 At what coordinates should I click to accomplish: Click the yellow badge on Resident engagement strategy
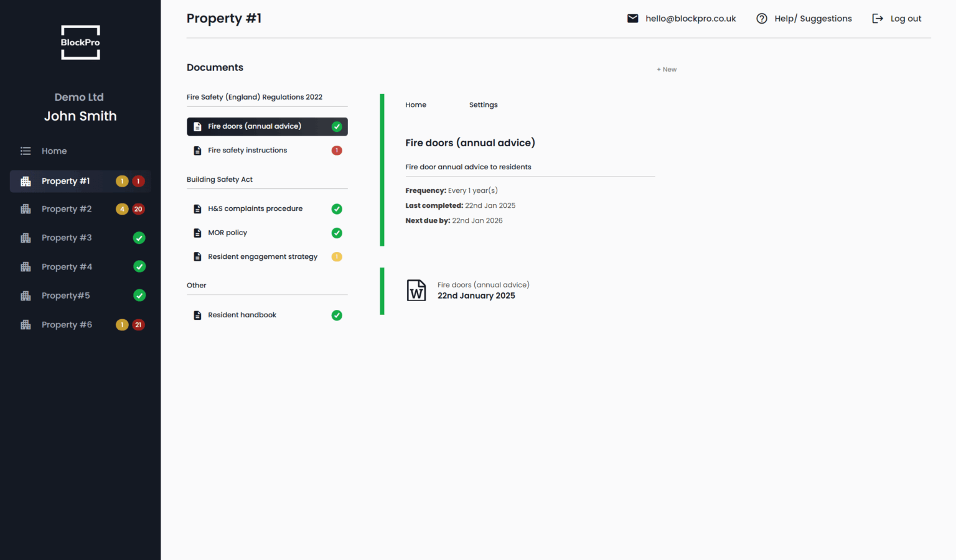(337, 256)
